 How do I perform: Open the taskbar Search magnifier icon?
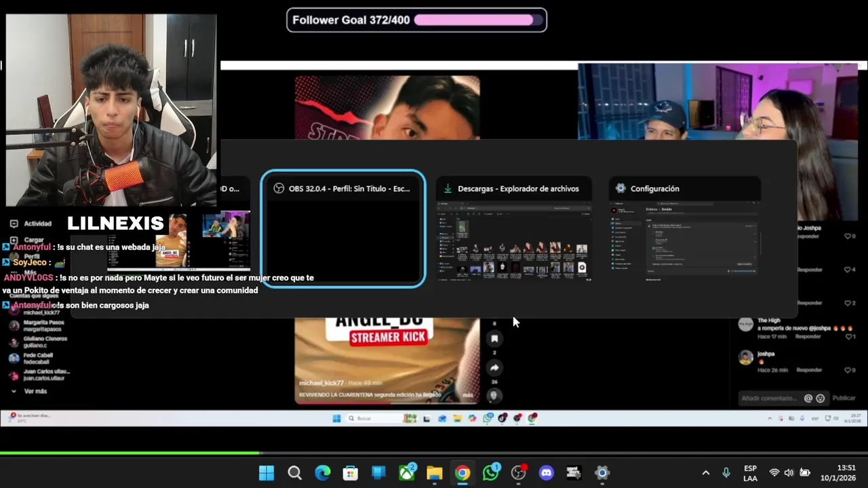(294, 473)
